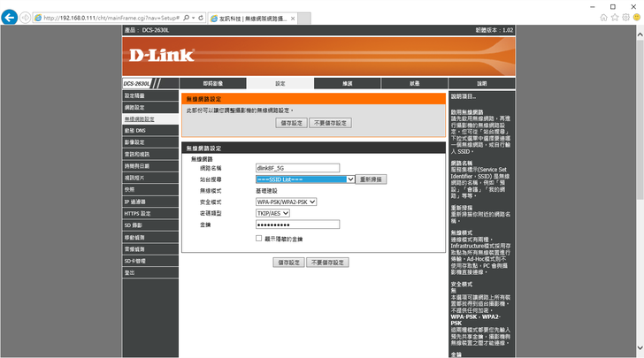Click the refresh icon in address bar
Viewport: 644px width, 358px height.
(x=201, y=18)
